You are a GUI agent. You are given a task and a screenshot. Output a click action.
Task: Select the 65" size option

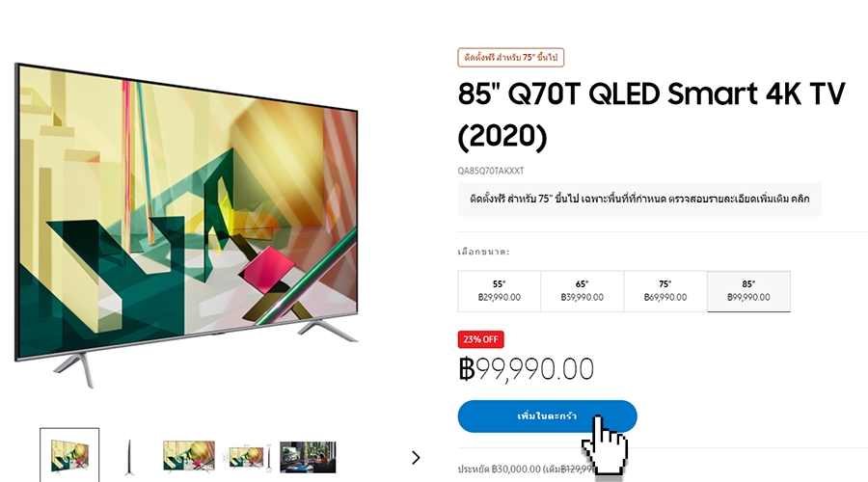pyautogui.click(x=583, y=291)
